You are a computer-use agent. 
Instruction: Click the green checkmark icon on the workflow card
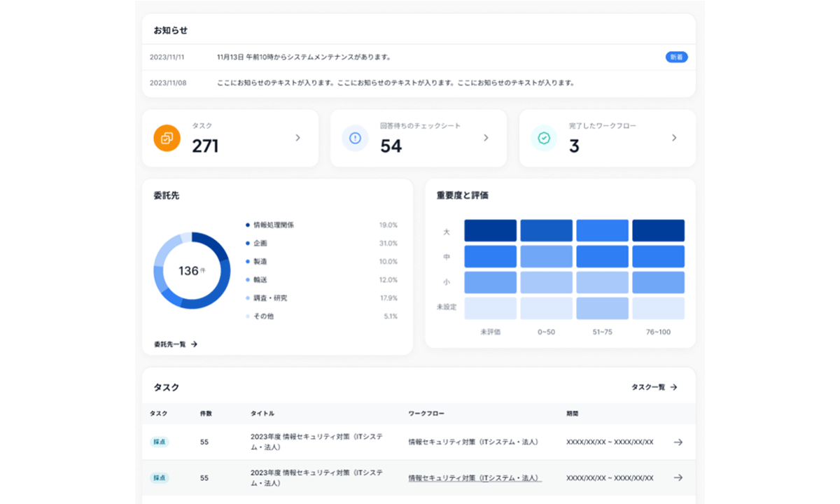[544, 138]
